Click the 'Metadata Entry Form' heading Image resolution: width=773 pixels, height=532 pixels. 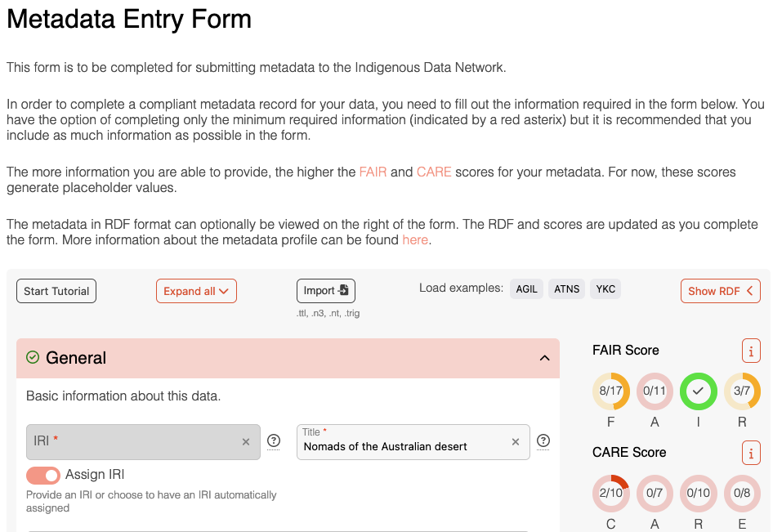(x=129, y=20)
